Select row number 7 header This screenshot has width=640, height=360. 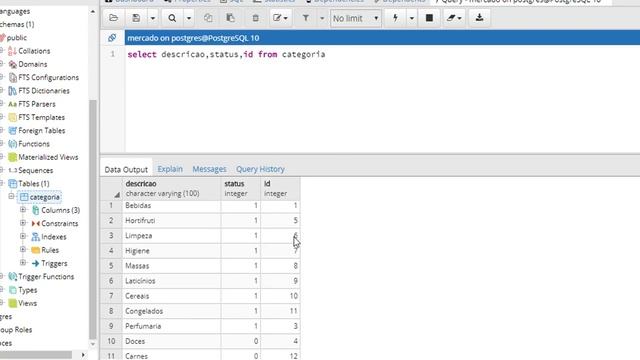(111, 296)
